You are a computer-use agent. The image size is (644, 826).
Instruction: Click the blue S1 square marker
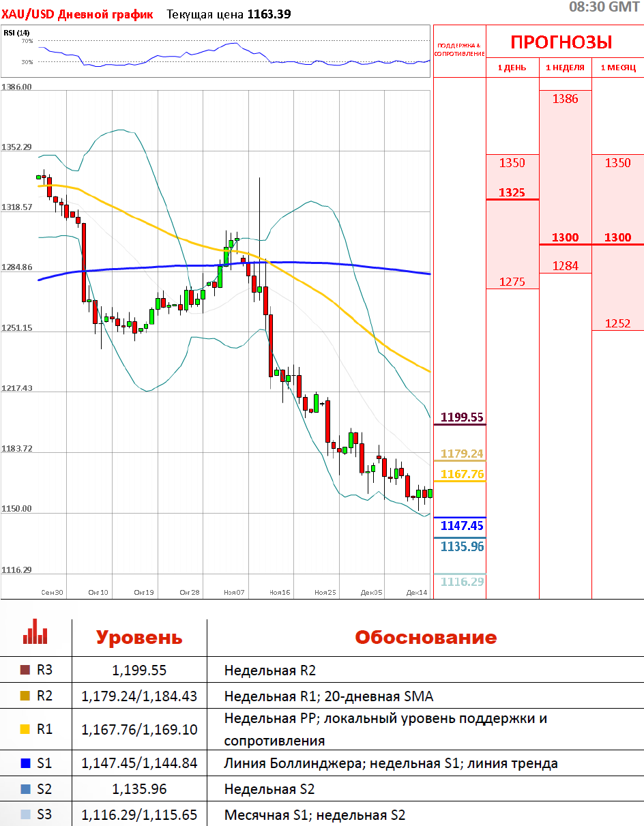25,763
